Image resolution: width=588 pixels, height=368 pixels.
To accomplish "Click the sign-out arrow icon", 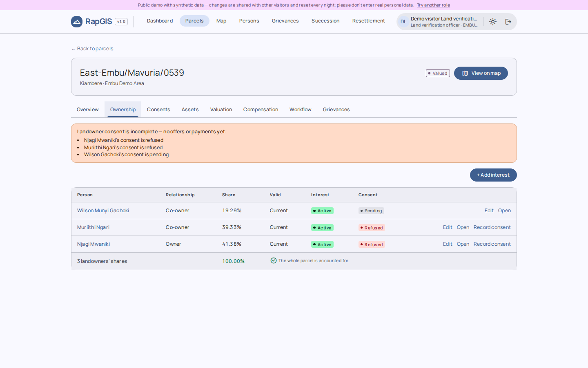I will click(508, 22).
